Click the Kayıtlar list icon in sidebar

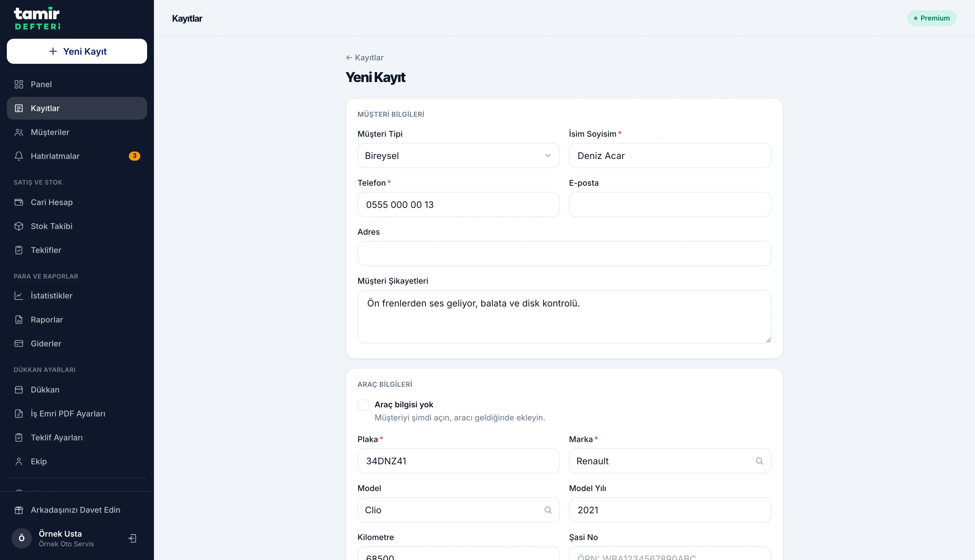(x=19, y=108)
